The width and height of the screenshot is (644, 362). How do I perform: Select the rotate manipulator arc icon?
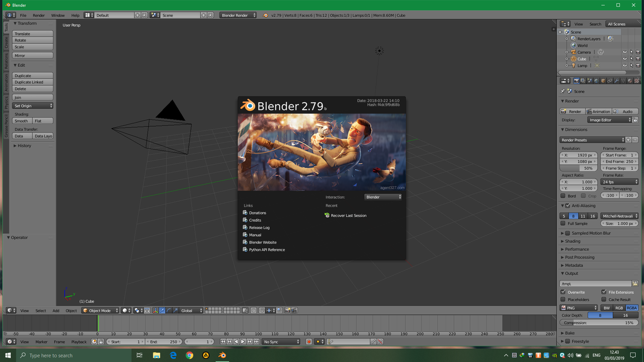click(x=169, y=311)
